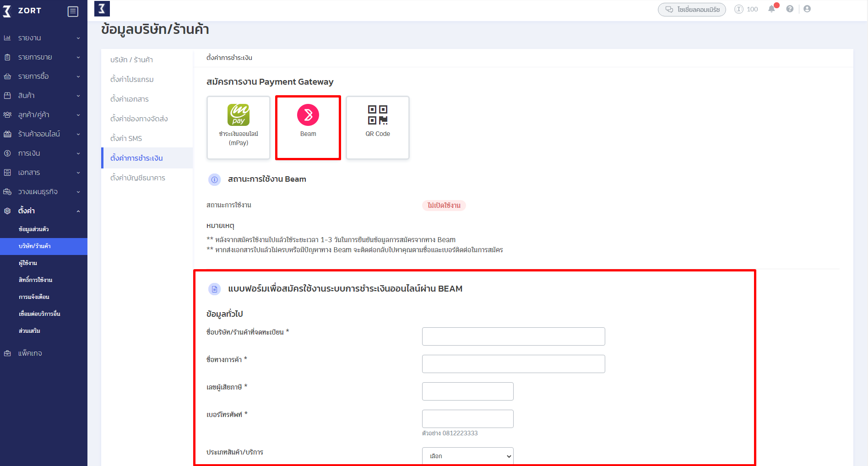Open the แพ็คเกจ link in sidebar

[x=29, y=353]
